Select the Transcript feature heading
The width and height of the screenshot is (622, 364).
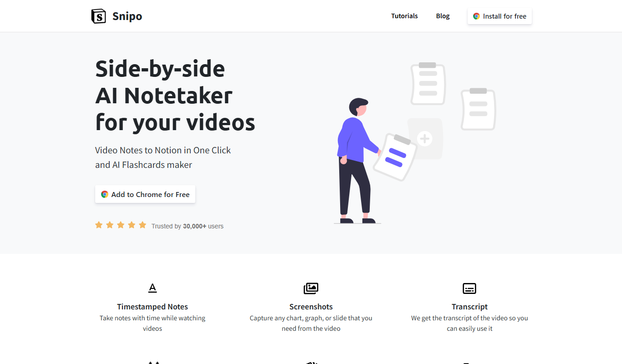click(469, 307)
